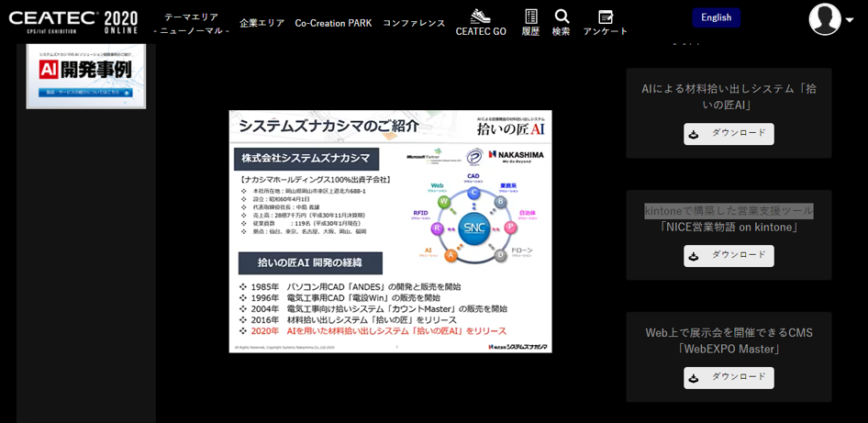This screenshot has height=423, width=868.
Task: Click the highlighted text kintoneで構築した営業支援ツール
Action: point(729,210)
